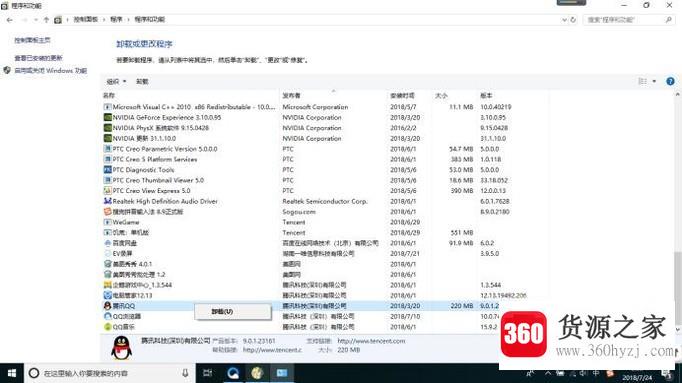This screenshot has height=383, width=682.
Task: Click WeGame program icon
Action: click(x=107, y=222)
